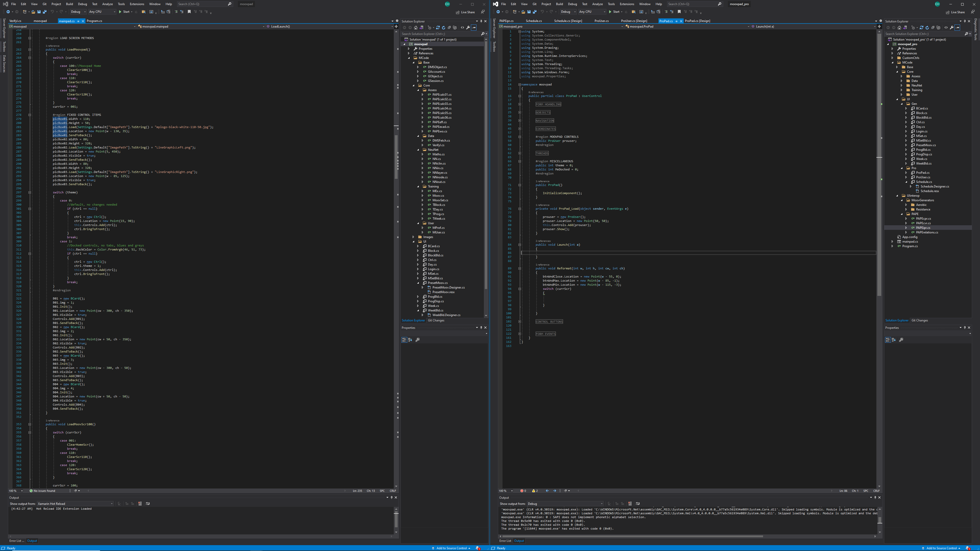Viewport: 980px width, 551px height.
Task: Click Start button in right moovpad_pro window
Action: point(614,12)
